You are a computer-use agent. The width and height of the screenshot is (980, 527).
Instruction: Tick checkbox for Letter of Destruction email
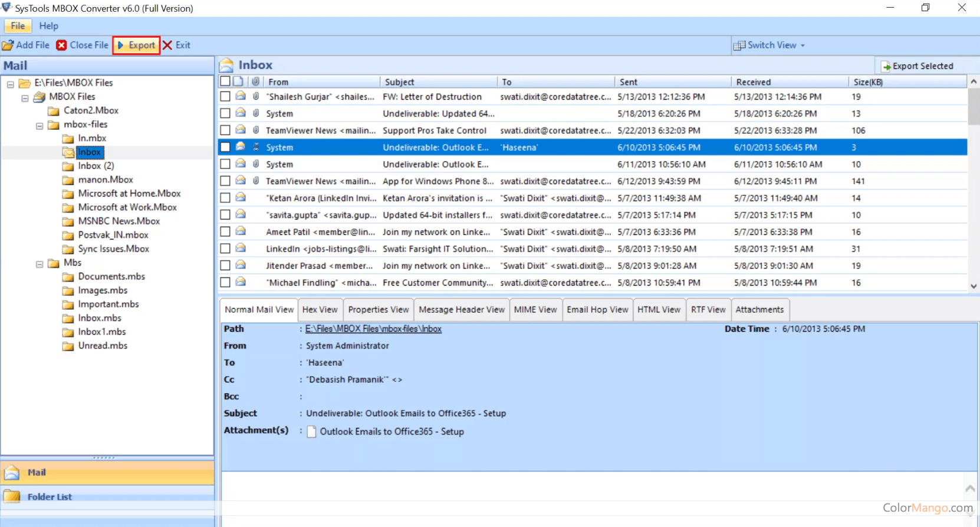pos(225,97)
